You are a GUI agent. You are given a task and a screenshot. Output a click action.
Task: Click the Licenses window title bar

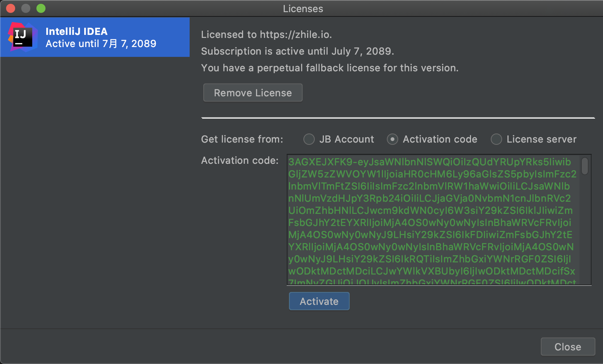point(303,9)
